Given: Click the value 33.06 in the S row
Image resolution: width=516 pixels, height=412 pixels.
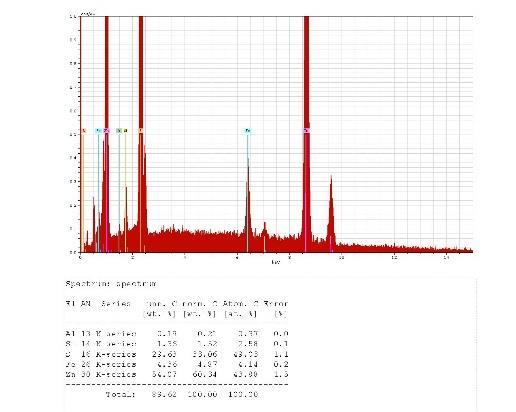Looking at the screenshot, I should (x=205, y=354).
